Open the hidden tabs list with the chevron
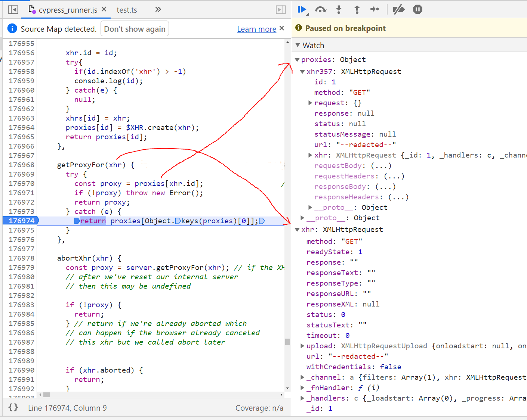The height and width of the screenshot is (420, 527). click(x=158, y=10)
